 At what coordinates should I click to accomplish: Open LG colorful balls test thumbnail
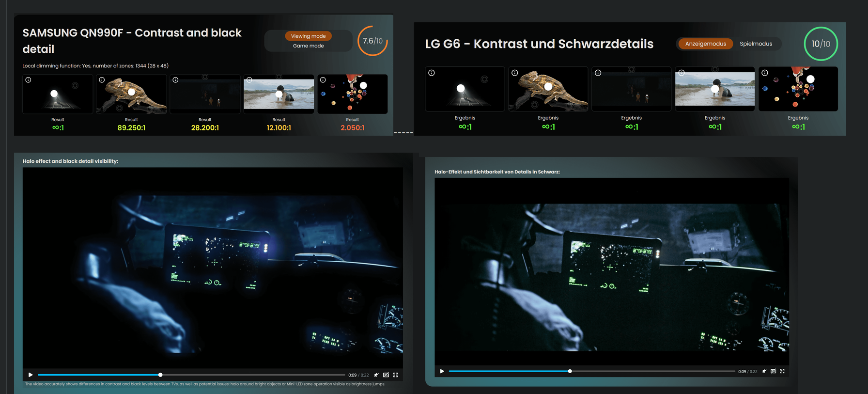(x=798, y=89)
